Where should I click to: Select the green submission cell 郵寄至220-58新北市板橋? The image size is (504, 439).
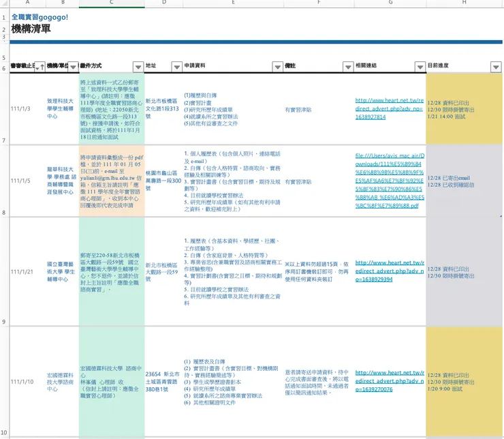(112, 272)
